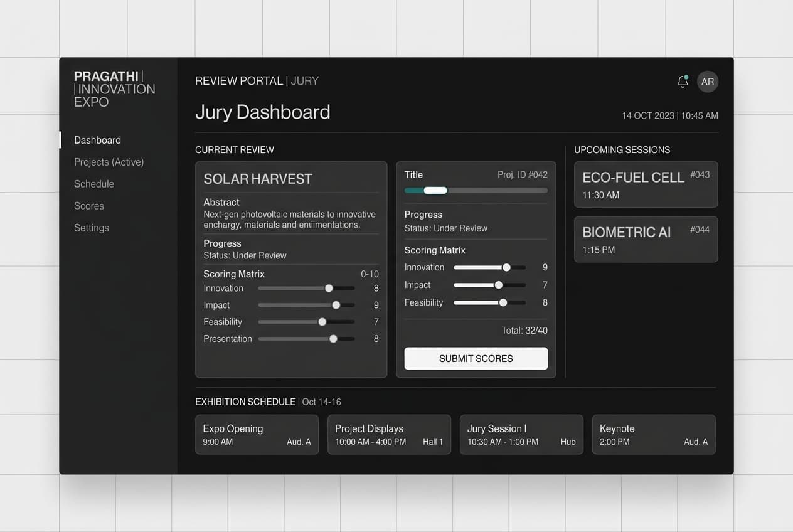Click Solar Harvest Impact slider handle

(336, 305)
